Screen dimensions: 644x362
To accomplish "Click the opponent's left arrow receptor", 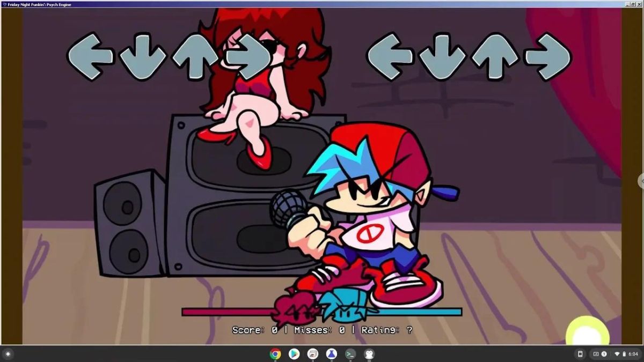I will (90, 56).
